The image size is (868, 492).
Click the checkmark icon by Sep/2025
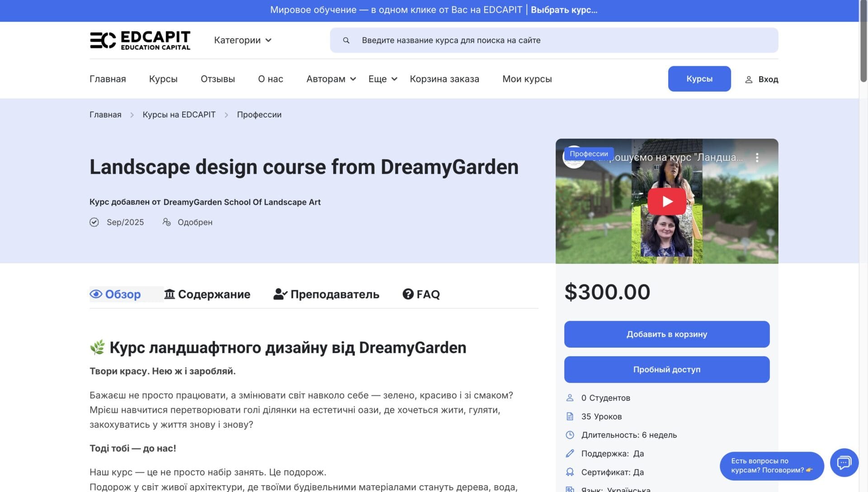pyautogui.click(x=94, y=222)
